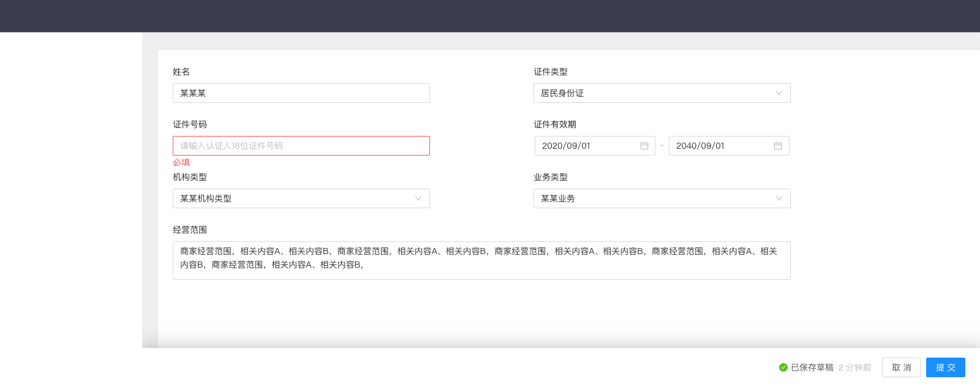The height and width of the screenshot is (387, 980).
Task: Click the 2 分钟前 timestamp text
Action: [x=854, y=367]
